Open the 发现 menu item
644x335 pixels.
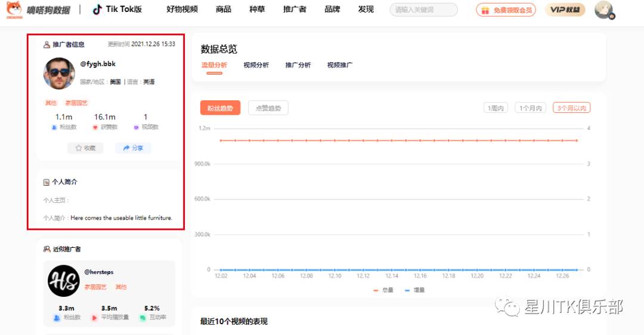pyautogui.click(x=366, y=9)
